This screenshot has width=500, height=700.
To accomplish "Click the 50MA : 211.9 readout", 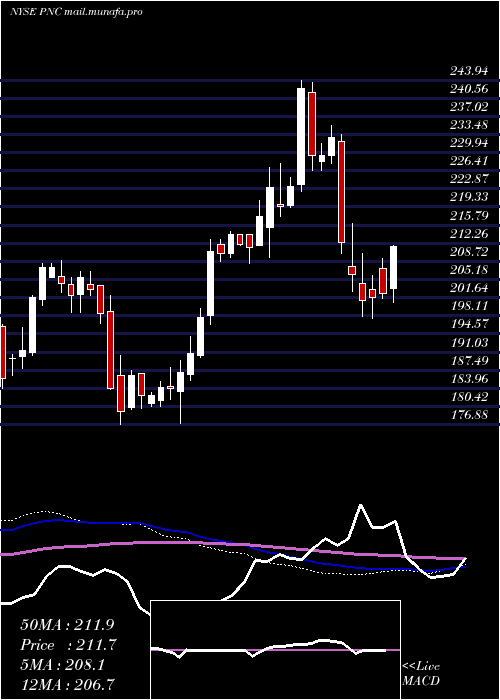I will (68, 625).
